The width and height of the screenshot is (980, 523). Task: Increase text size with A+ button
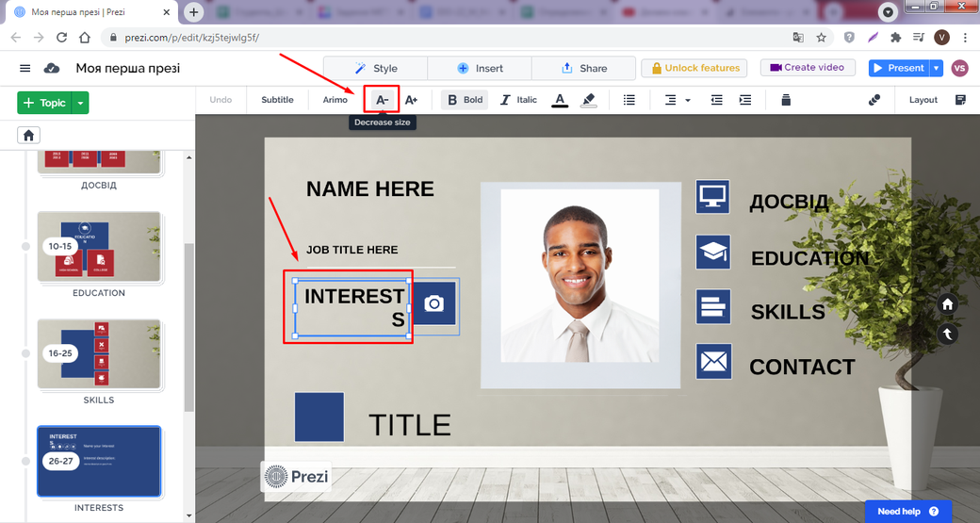click(411, 99)
